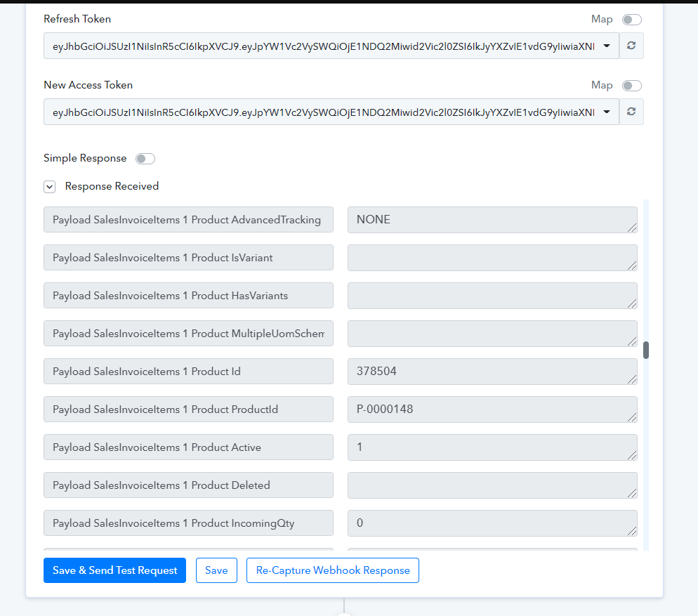The width and height of the screenshot is (698, 616).
Task: Click the response list scrollbar thumb
Action: pyautogui.click(x=646, y=350)
